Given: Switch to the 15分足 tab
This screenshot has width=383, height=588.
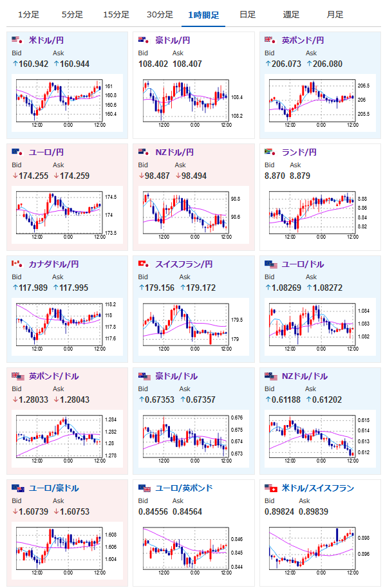Looking at the screenshot, I should [117, 15].
